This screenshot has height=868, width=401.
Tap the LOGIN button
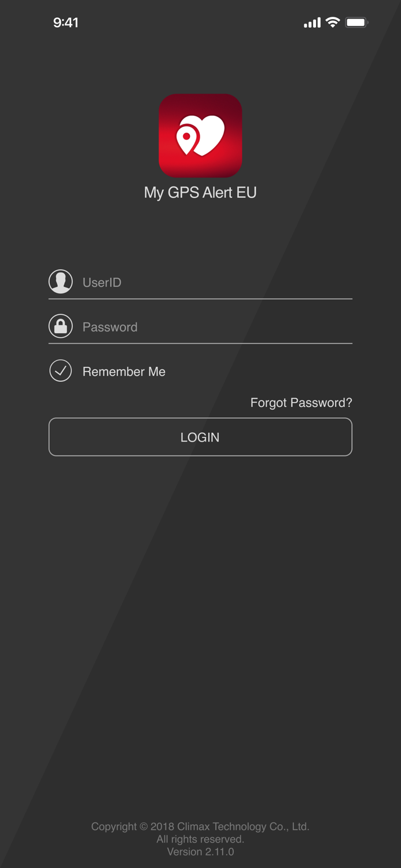(x=200, y=437)
